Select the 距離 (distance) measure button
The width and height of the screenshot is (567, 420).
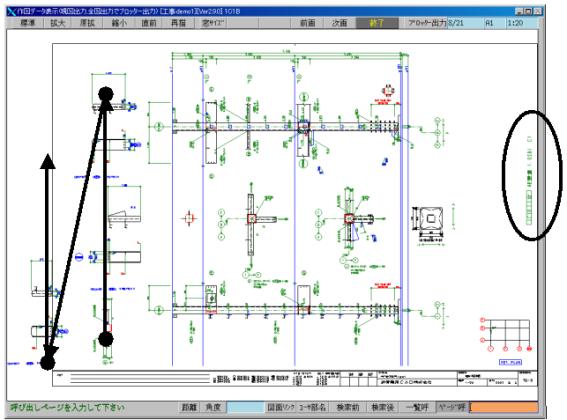tap(189, 407)
